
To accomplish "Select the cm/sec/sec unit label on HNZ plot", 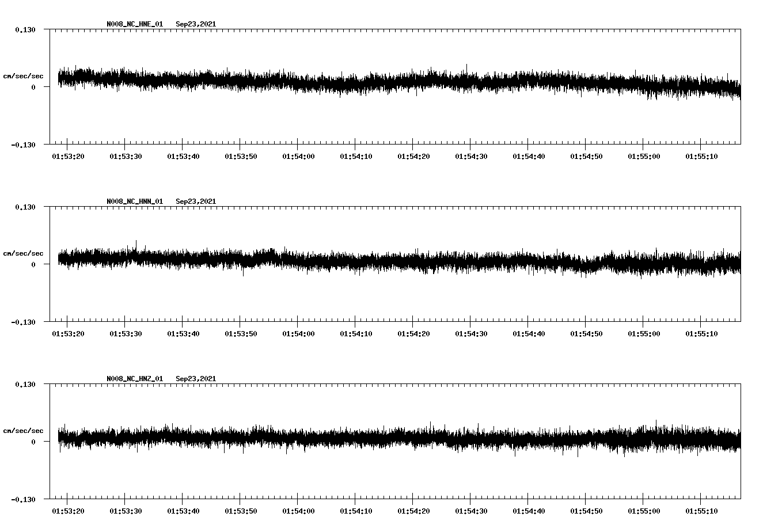I will (x=23, y=431).
